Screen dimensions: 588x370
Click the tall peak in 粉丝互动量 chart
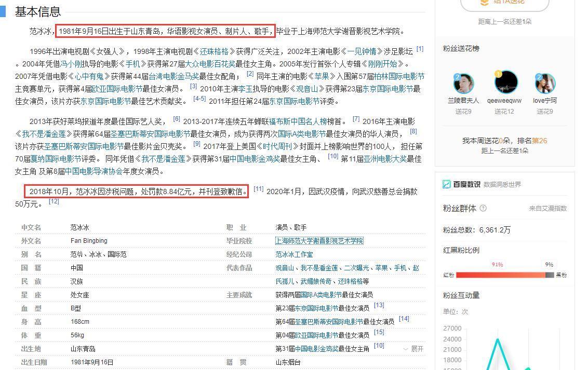[498, 340]
